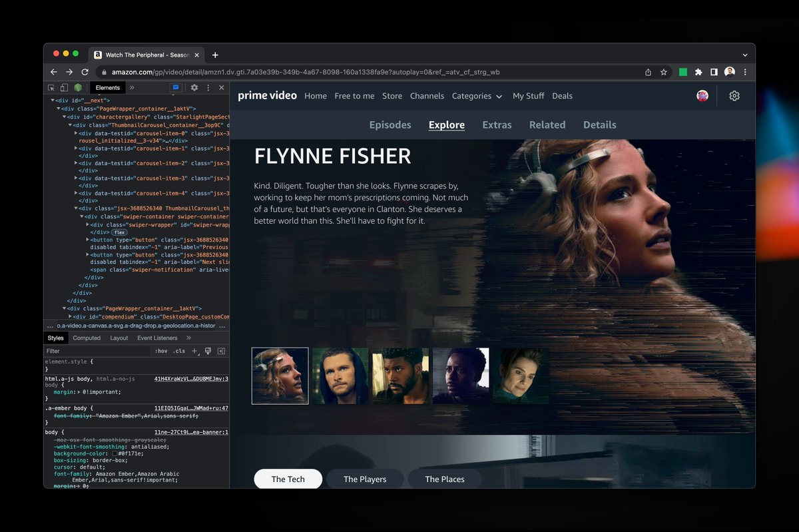Screen dimensions: 799x532
Task: Open the tab search chevron in Chrome
Action: 745,55
